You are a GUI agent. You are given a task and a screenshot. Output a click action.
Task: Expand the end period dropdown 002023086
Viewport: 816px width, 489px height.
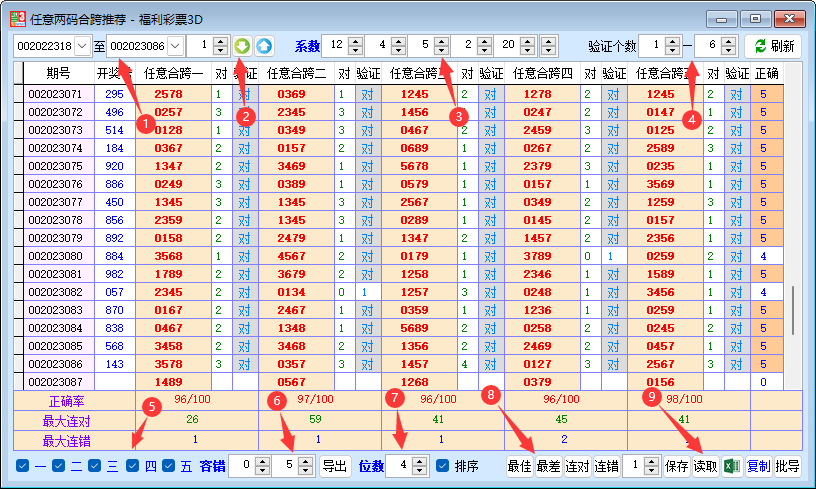tap(175, 46)
